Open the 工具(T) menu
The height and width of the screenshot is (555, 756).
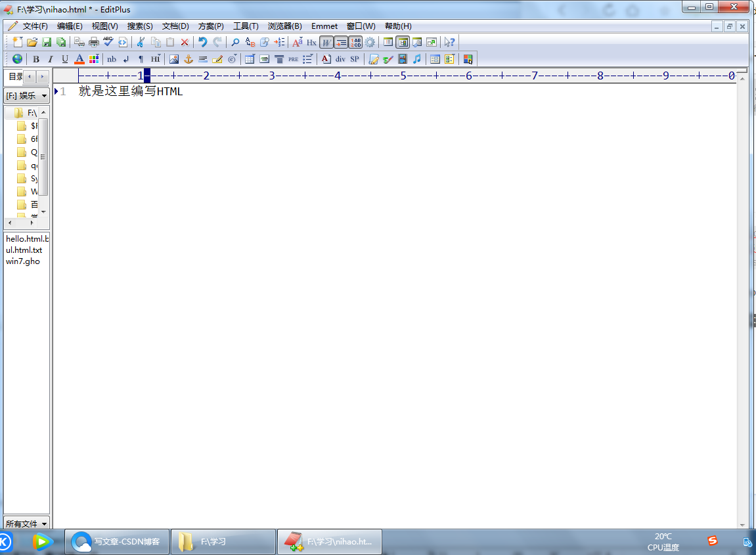246,26
